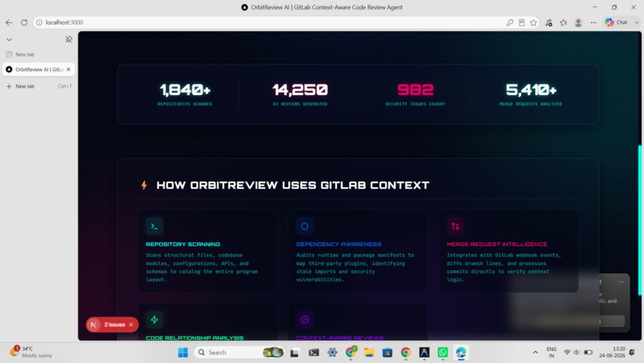Open Microsoft Store from taskbar
The height and width of the screenshot is (363, 644).
coord(388,353)
